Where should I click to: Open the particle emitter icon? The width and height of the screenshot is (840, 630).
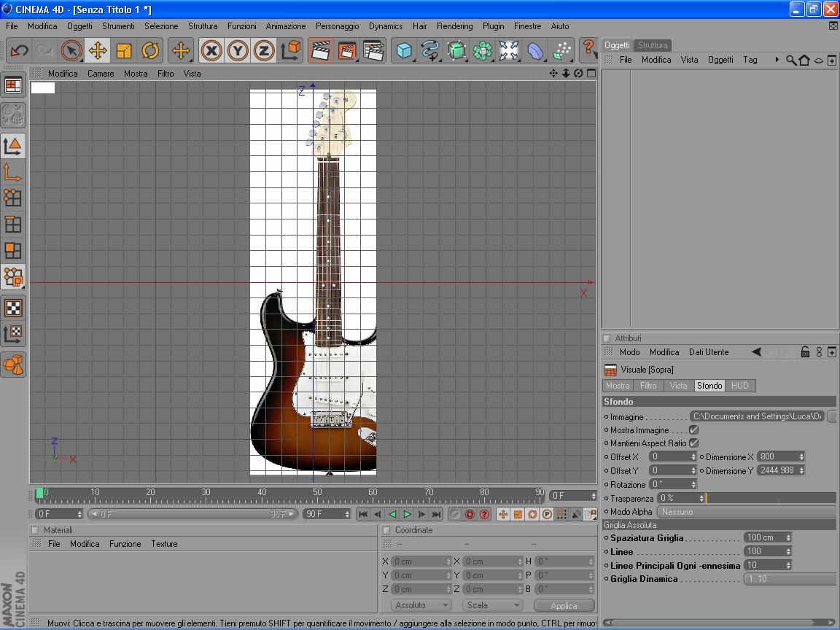point(561,51)
